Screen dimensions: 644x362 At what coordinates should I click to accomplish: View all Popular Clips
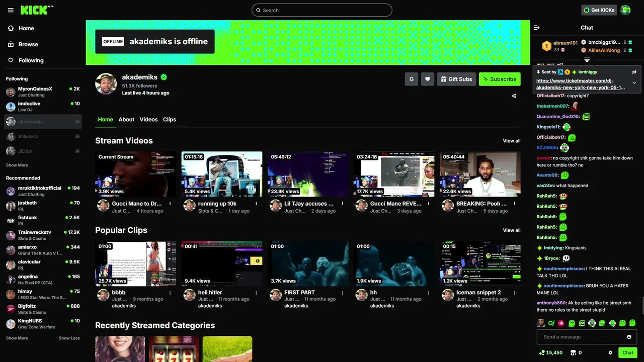(x=512, y=230)
